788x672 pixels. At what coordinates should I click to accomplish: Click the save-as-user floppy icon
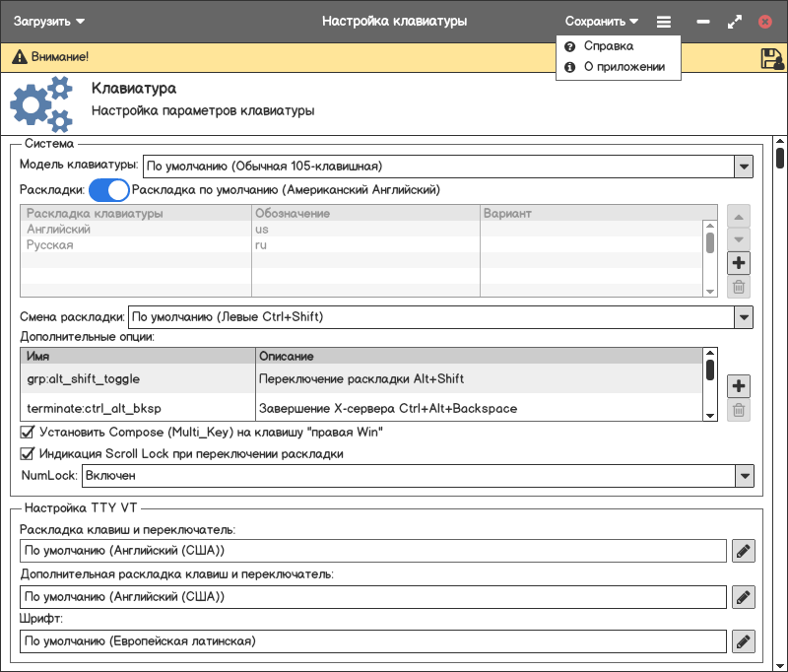pyautogui.click(x=771, y=58)
